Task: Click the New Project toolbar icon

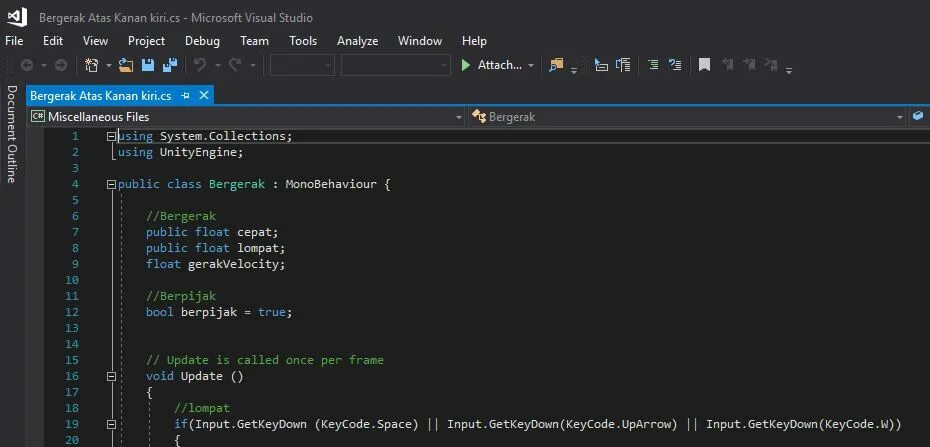Action: coord(91,65)
